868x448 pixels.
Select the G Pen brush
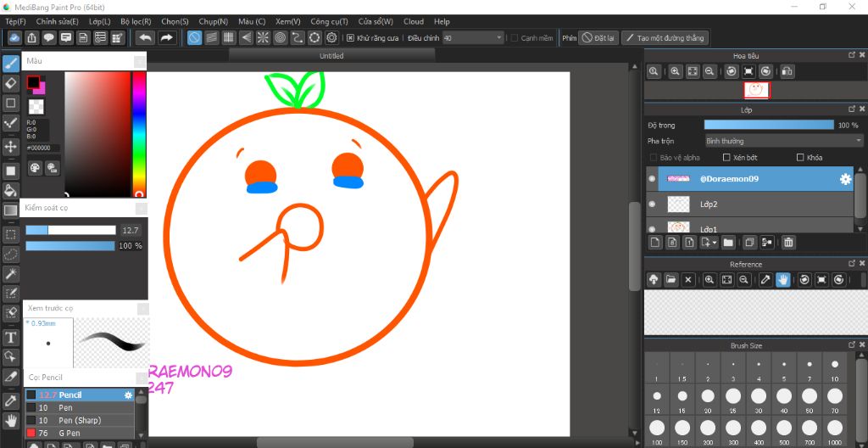79,433
